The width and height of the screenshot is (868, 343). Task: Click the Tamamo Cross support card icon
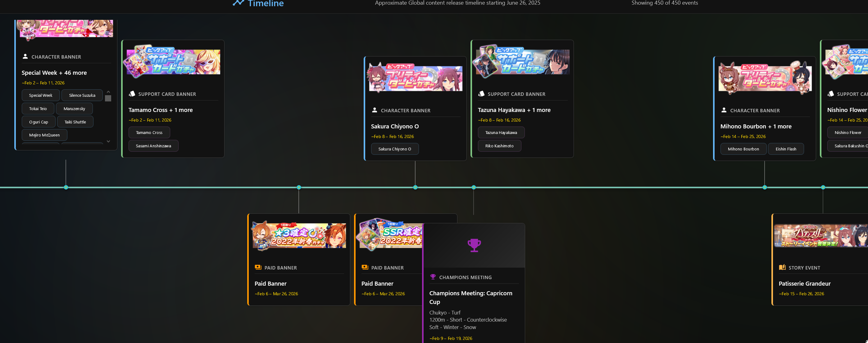point(132,94)
